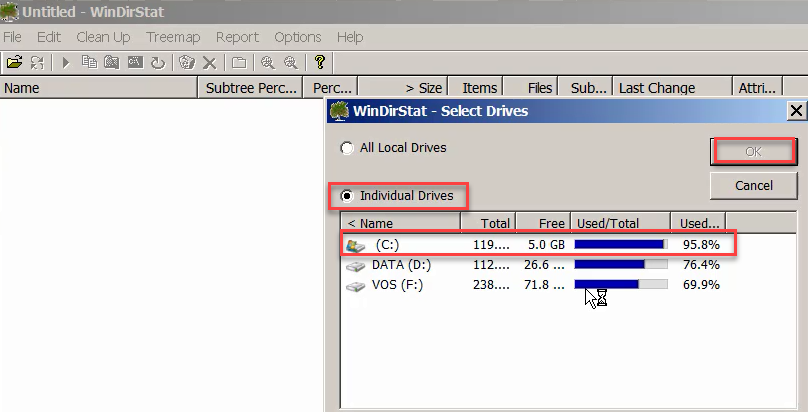The image size is (808, 412).
Task: Click the Items column header
Action: 476,88
